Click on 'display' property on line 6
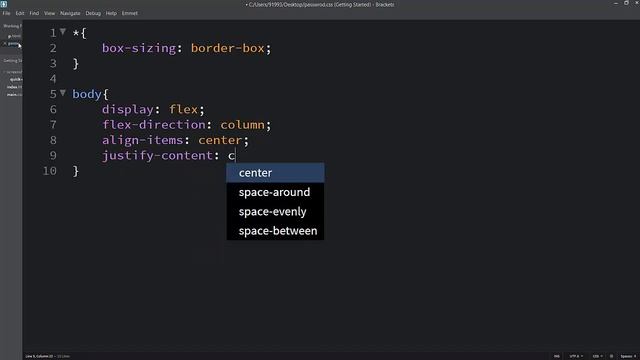Image resolution: width=640 pixels, height=360 pixels. pyautogui.click(x=128, y=109)
